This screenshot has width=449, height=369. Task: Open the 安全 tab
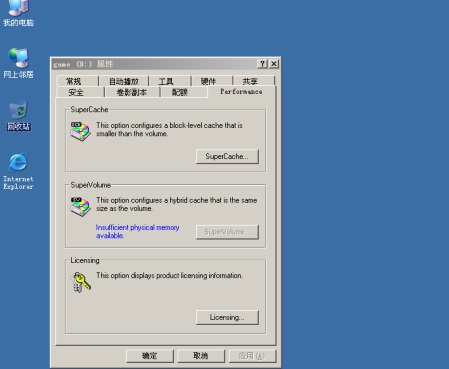tap(80, 92)
